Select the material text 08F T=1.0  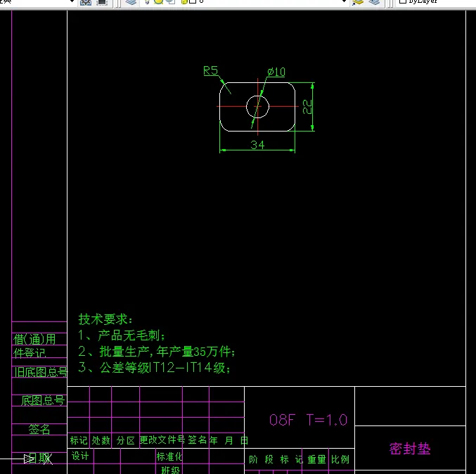pos(308,421)
